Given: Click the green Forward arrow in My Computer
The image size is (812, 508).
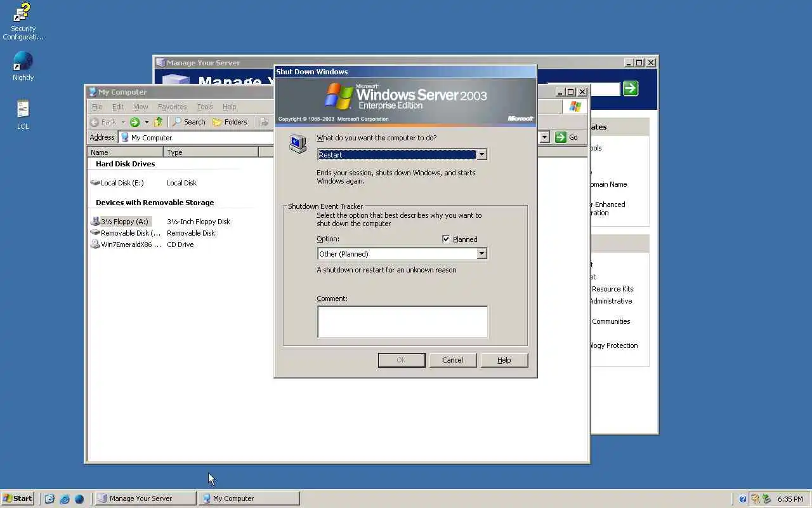Looking at the screenshot, I should pos(134,122).
